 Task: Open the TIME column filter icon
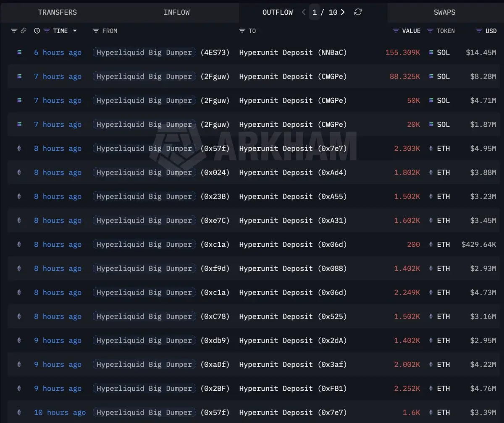[47, 31]
